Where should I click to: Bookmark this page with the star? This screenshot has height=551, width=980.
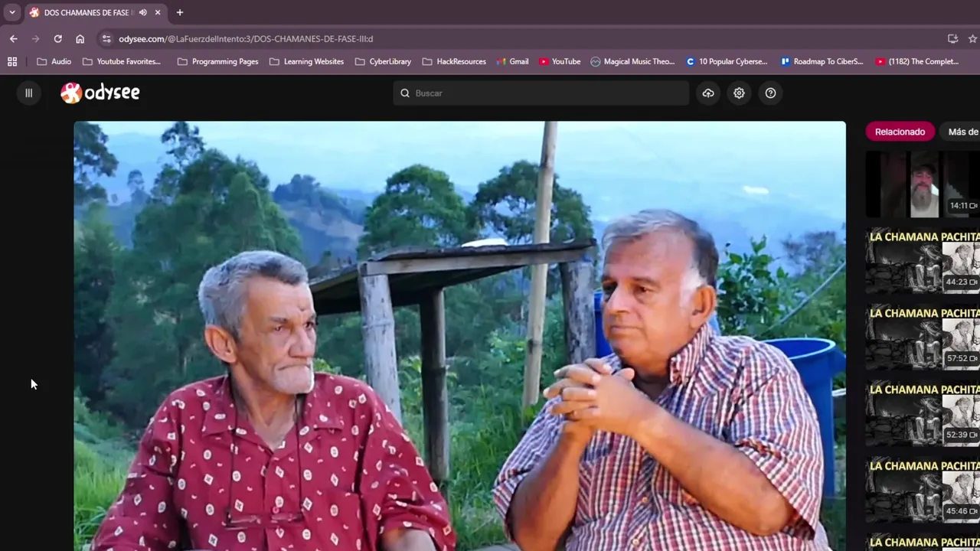click(973, 38)
